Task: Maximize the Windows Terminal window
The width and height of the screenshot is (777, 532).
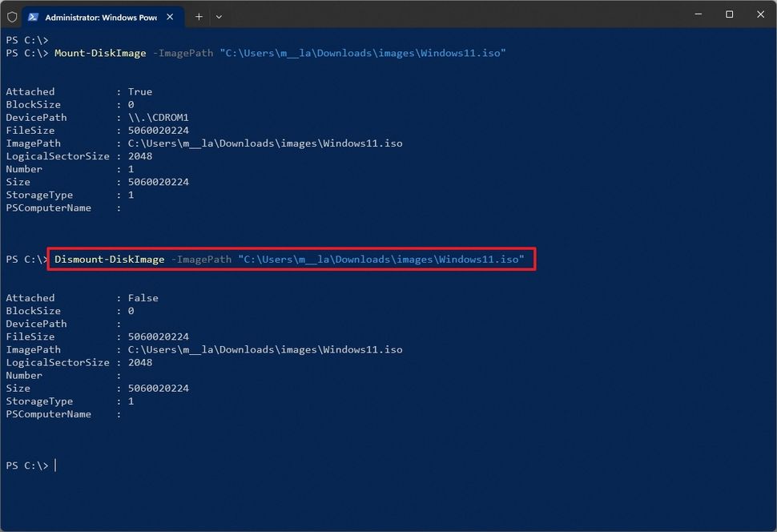Action: [729, 14]
